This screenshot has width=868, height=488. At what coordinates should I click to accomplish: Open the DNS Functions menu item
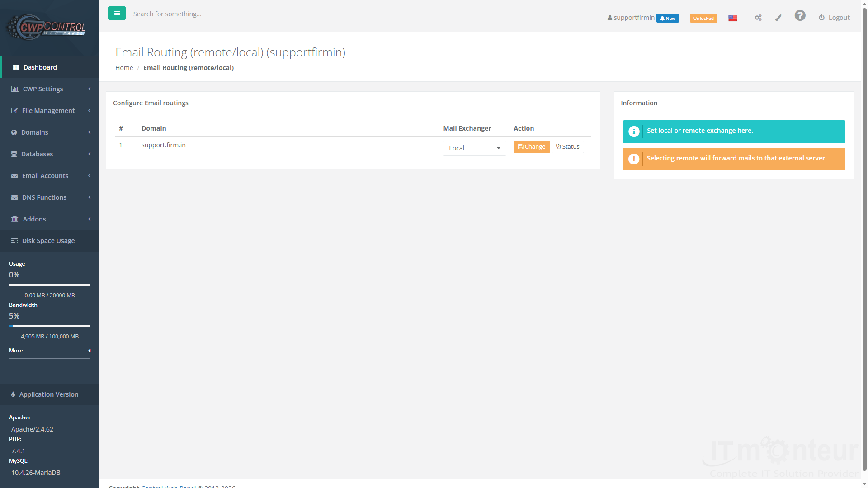[x=50, y=197]
